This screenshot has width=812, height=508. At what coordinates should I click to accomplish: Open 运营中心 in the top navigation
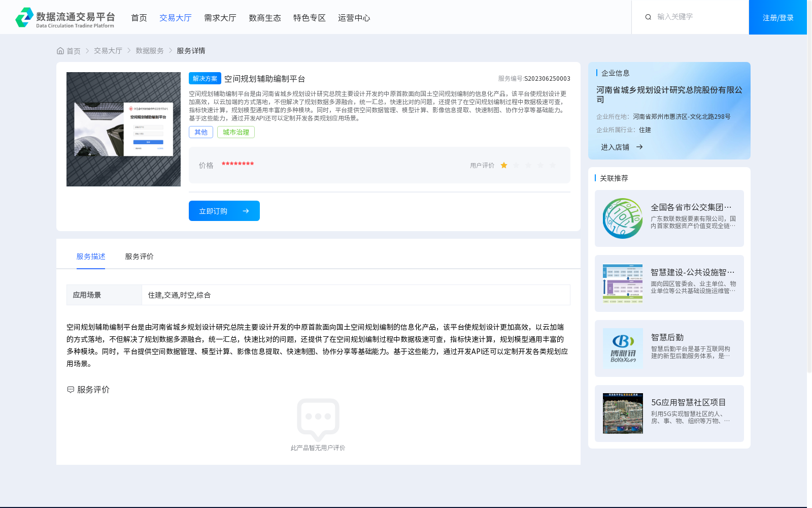(354, 18)
